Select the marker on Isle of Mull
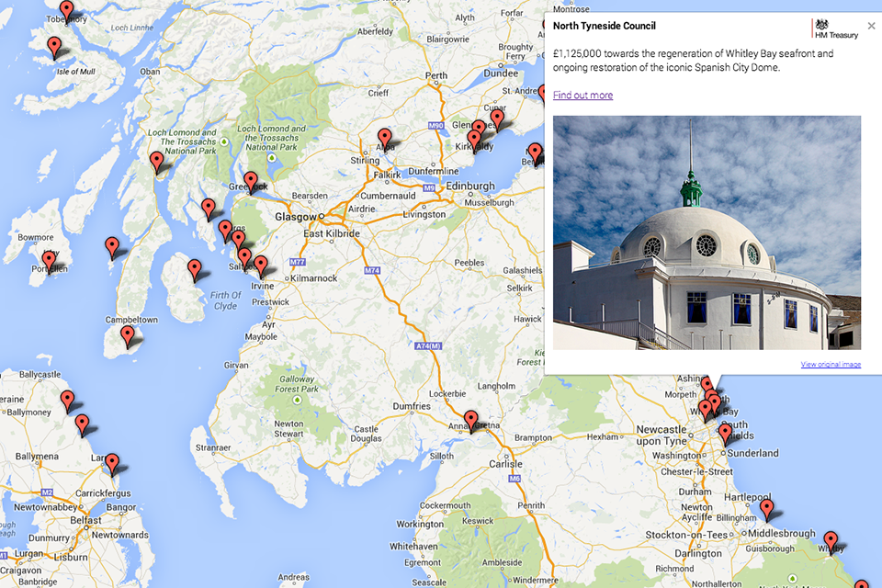 pyautogui.click(x=54, y=46)
